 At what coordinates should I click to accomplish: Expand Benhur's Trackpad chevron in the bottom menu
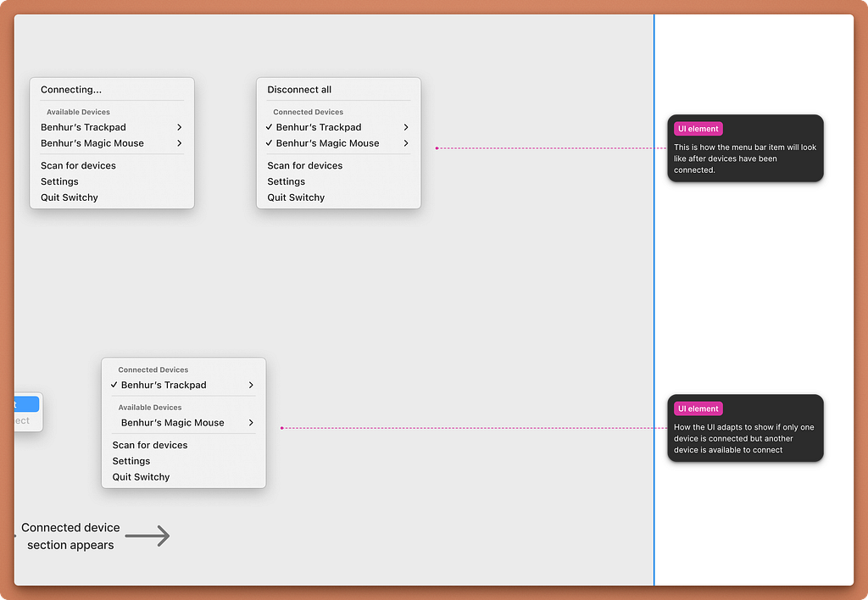pos(251,386)
